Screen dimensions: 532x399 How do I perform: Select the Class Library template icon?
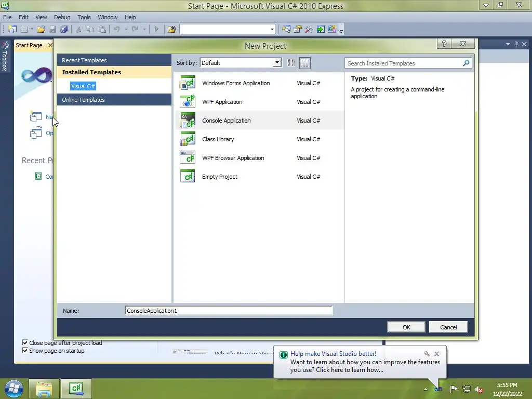[188, 139]
